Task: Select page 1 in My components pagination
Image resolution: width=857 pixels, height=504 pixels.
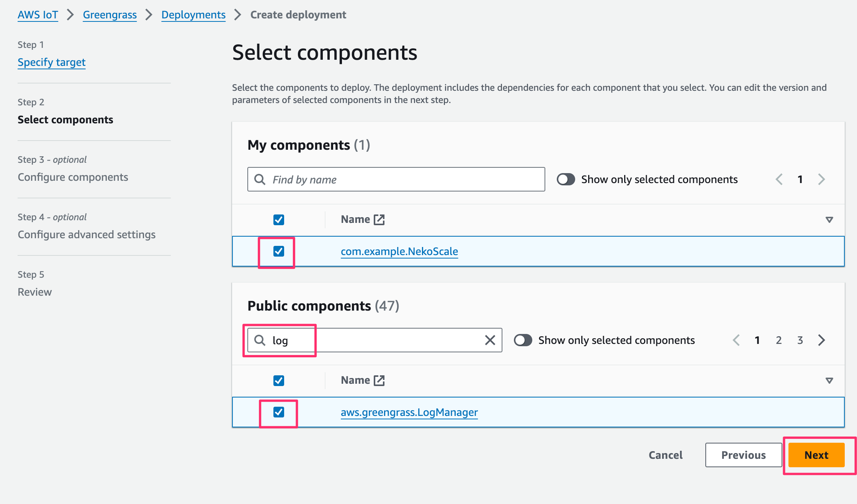Action: (x=800, y=179)
